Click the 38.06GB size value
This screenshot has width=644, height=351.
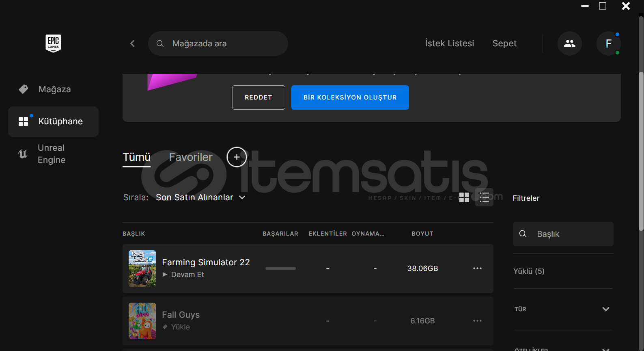pos(422,269)
